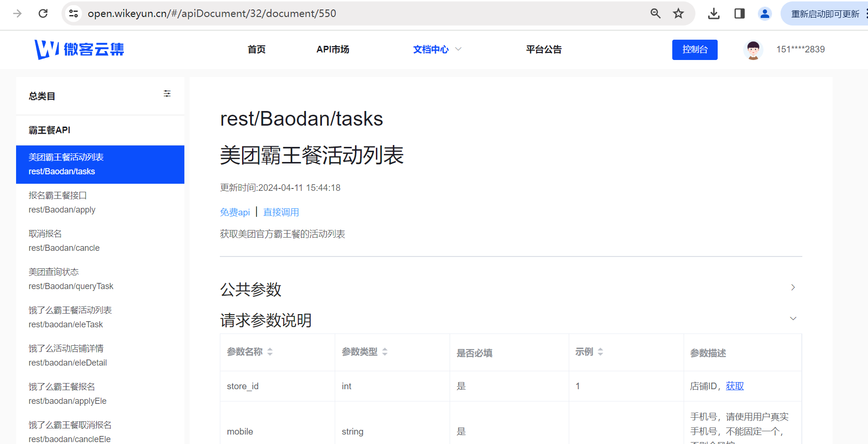Open 文档中心 menu item
This screenshot has height=444, width=868.
(x=431, y=49)
